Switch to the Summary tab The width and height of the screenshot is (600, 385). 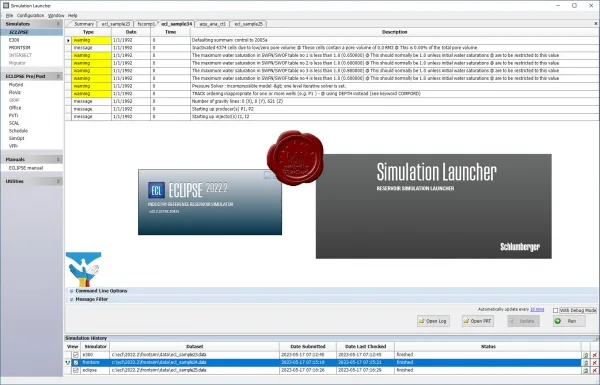[x=84, y=24]
